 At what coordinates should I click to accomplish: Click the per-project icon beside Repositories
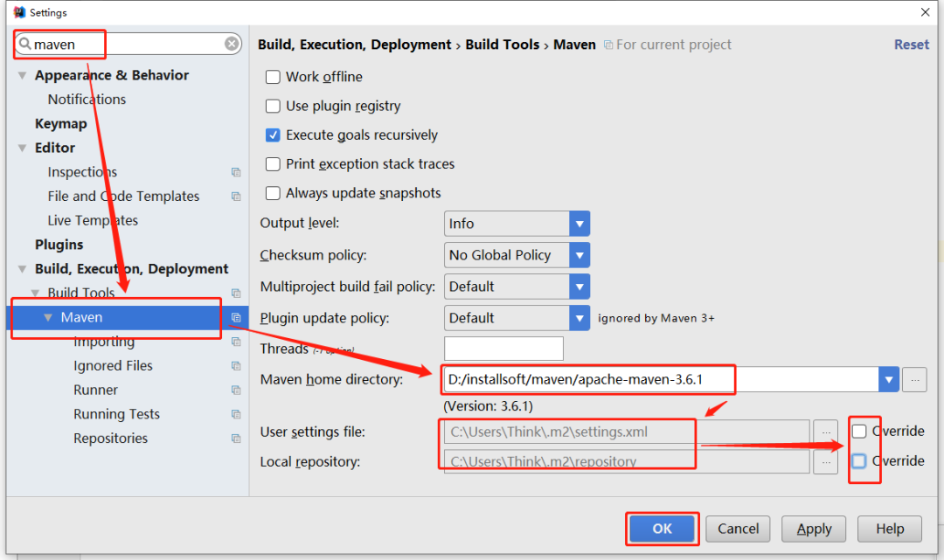pyautogui.click(x=236, y=439)
